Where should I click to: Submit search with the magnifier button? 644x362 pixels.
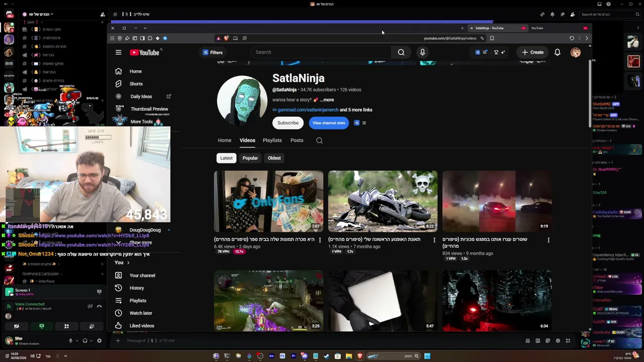point(401,52)
